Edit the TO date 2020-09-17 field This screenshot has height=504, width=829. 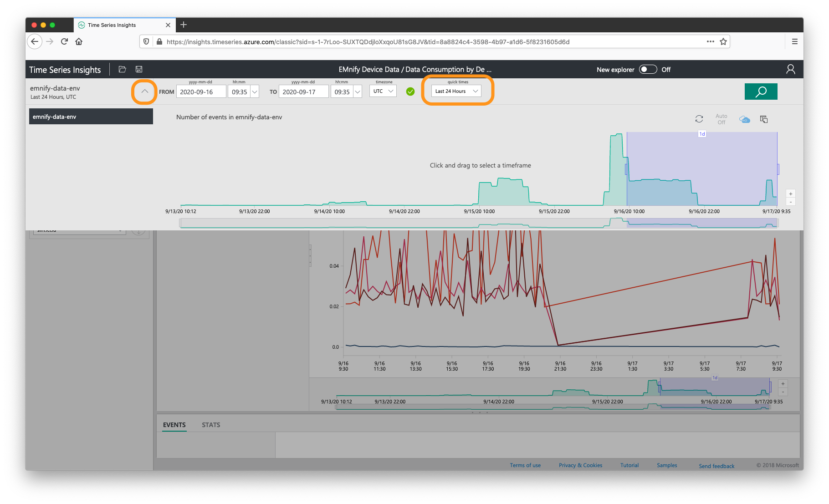(x=303, y=92)
